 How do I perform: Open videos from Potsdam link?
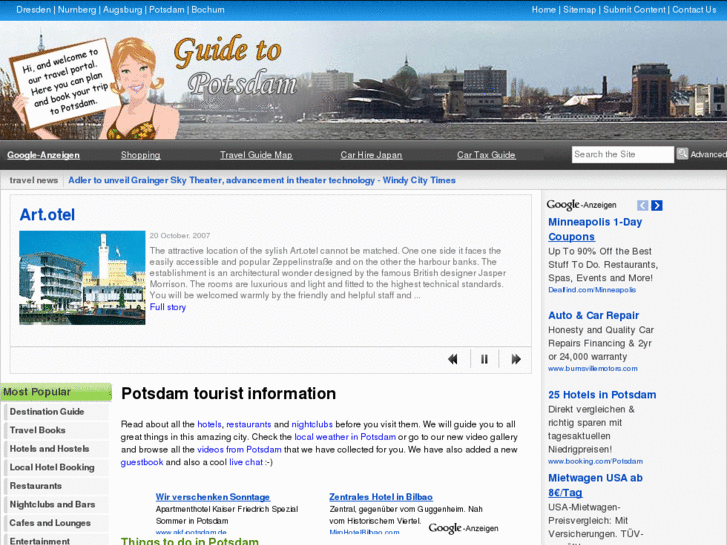239,449
